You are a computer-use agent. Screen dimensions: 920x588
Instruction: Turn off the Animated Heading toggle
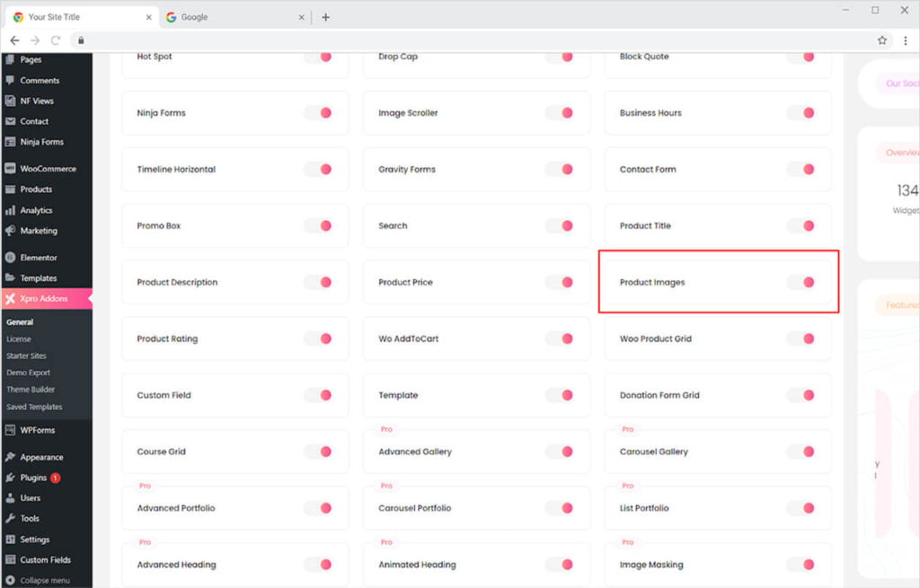[559, 565]
